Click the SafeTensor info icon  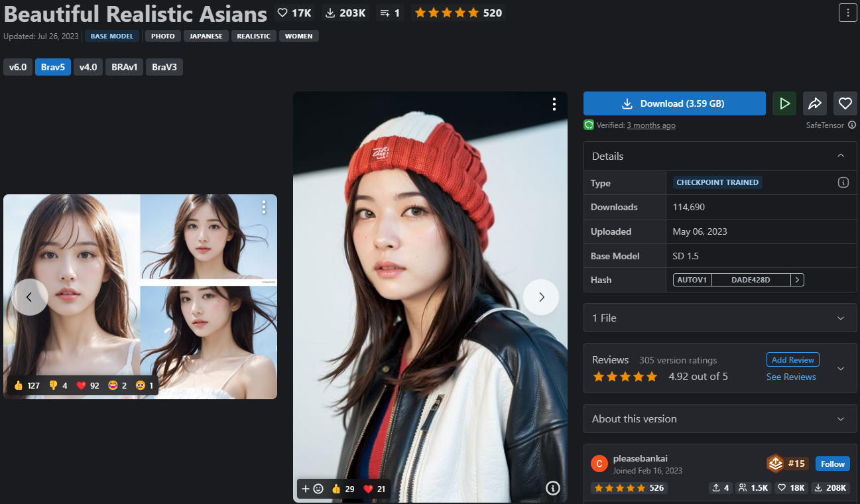tap(852, 125)
